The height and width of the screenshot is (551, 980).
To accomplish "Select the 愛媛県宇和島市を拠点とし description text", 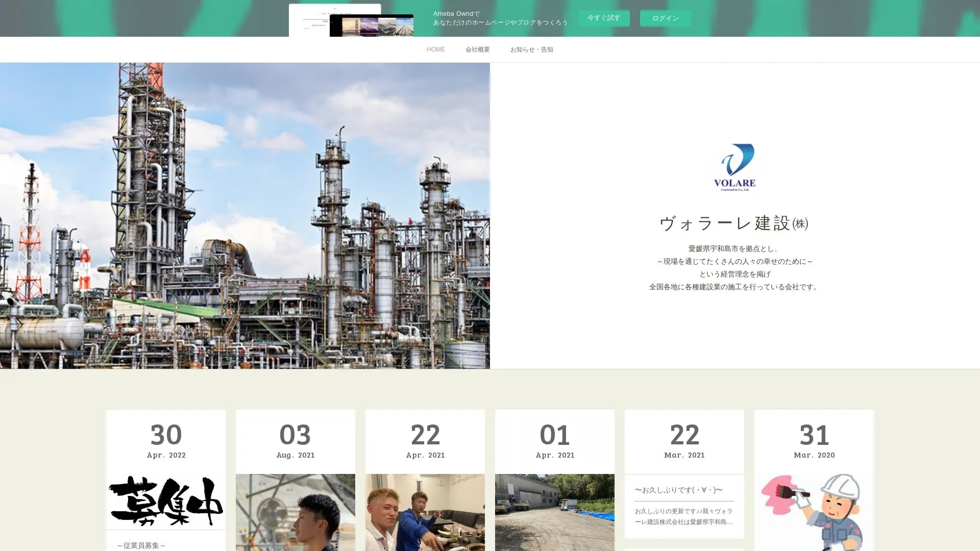I will click(734, 248).
